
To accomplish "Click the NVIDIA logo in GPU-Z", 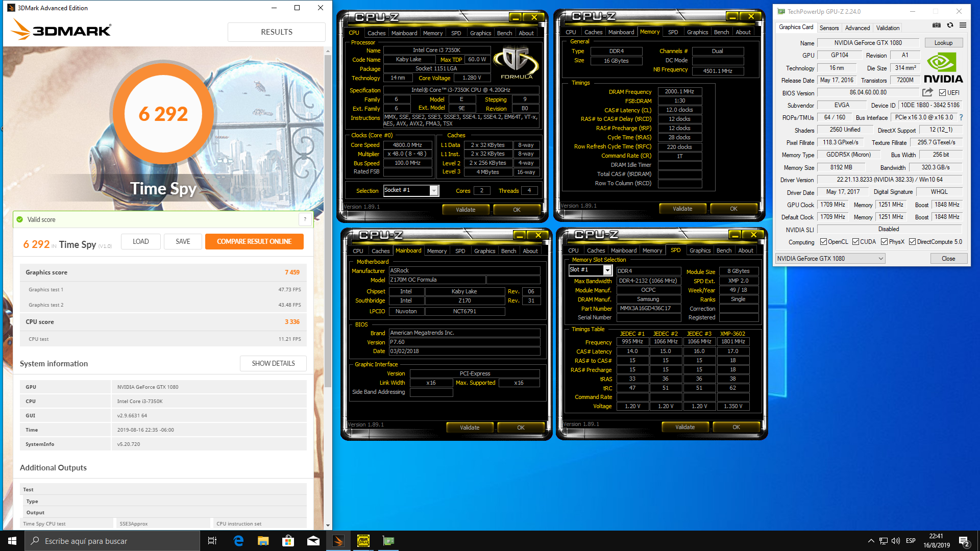I will [943, 68].
